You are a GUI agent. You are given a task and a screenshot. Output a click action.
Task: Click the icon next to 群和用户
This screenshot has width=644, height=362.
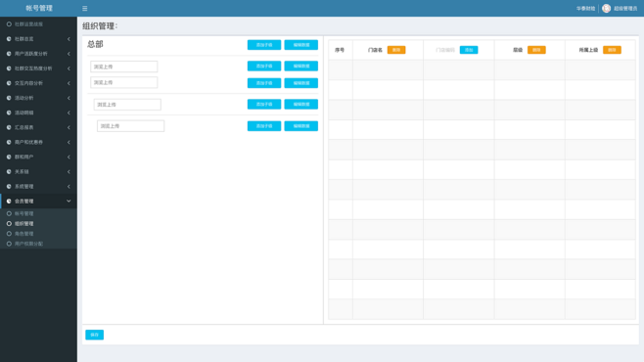[9, 158]
